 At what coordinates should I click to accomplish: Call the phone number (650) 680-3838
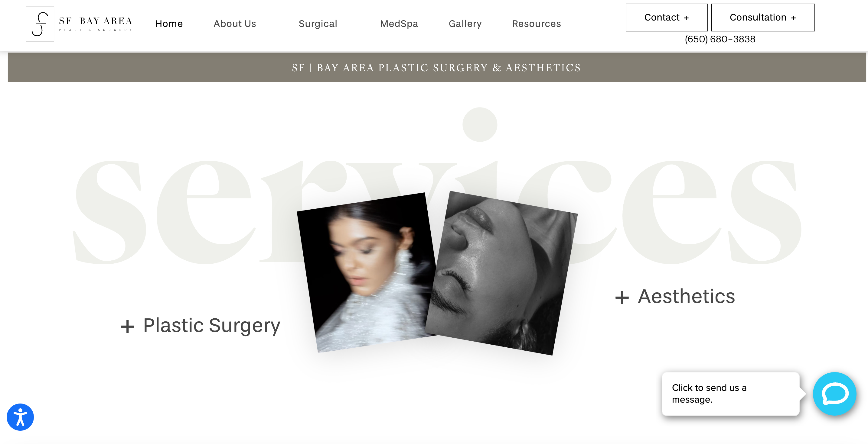(720, 39)
